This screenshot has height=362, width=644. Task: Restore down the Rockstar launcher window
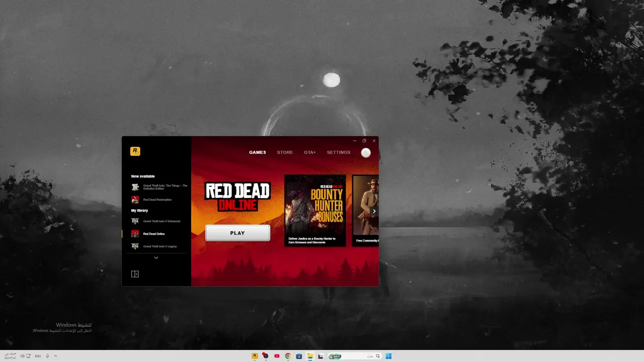(x=364, y=141)
